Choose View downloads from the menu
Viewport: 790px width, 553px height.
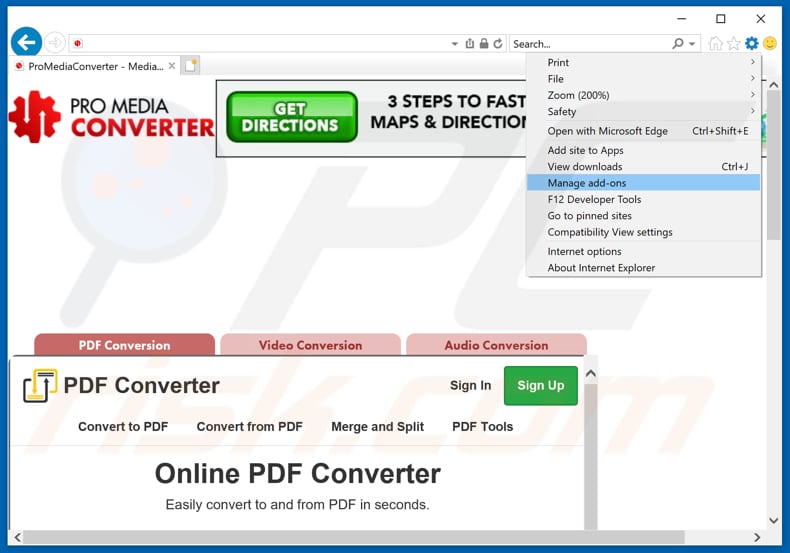644,167
